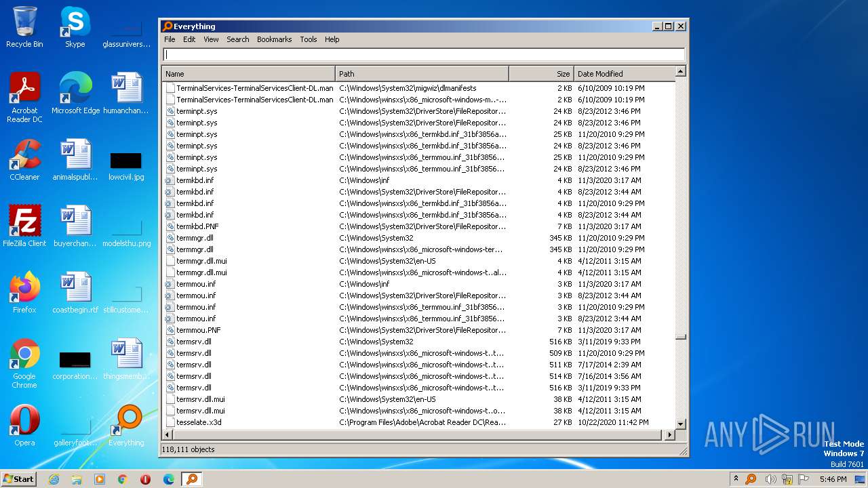Click horizontal scrollbar left arrow
The image size is (868, 488).
point(167,435)
